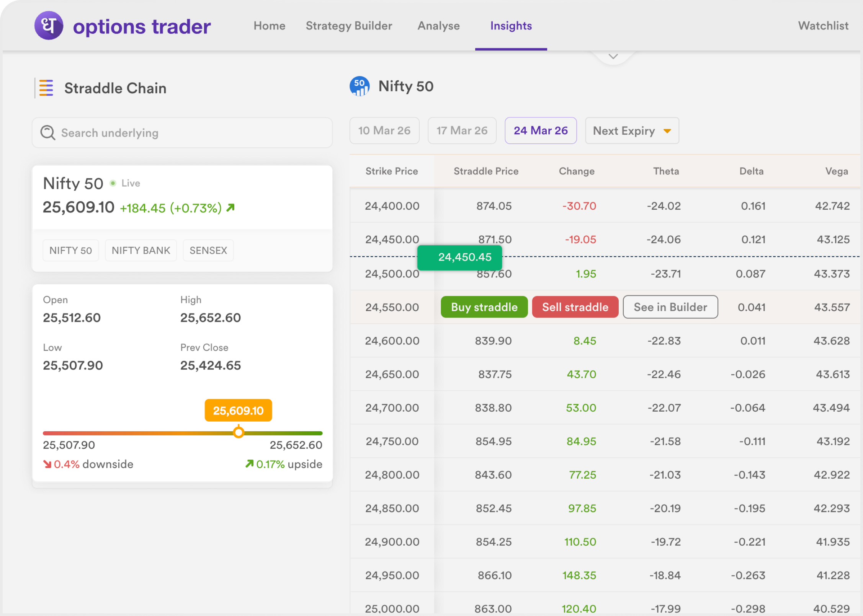Open the Strategy Builder tab
This screenshot has height=616, width=863.
click(x=349, y=26)
